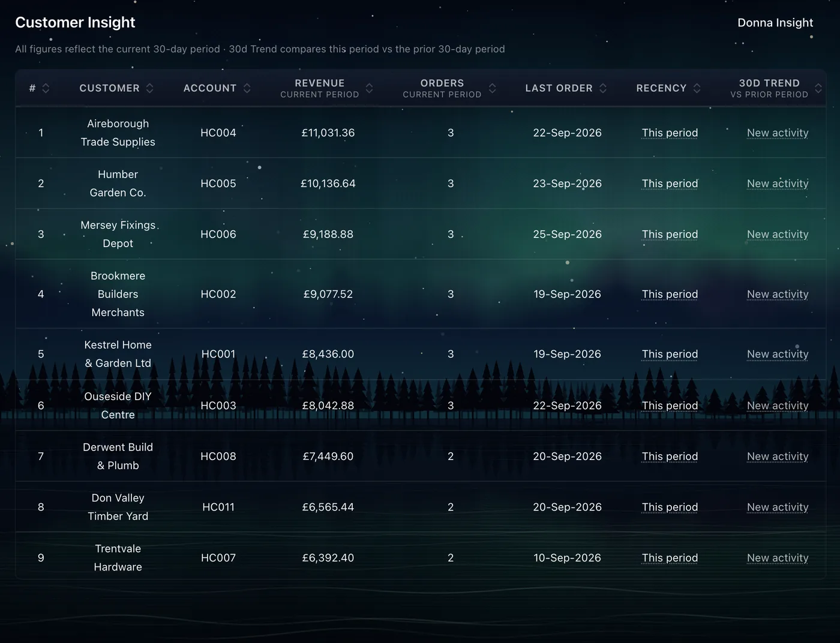Click 'This period' for Mersey Fixings Depot

coord(670,234)
